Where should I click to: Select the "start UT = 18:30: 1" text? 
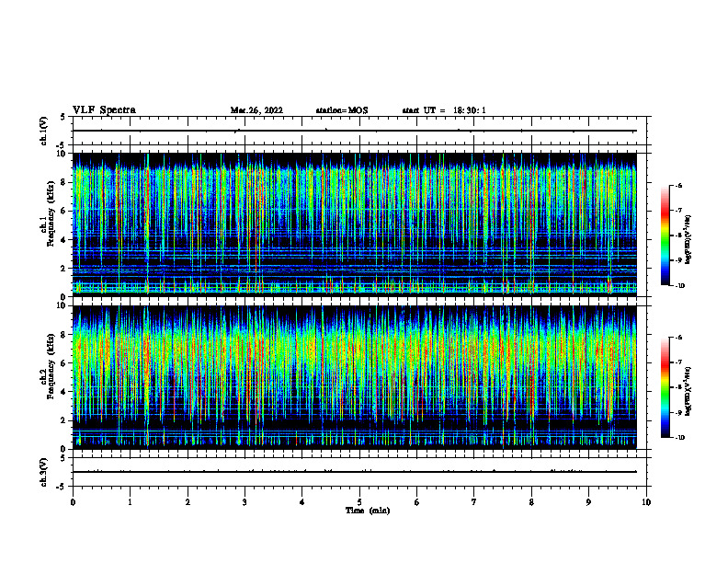pos(444,110)
